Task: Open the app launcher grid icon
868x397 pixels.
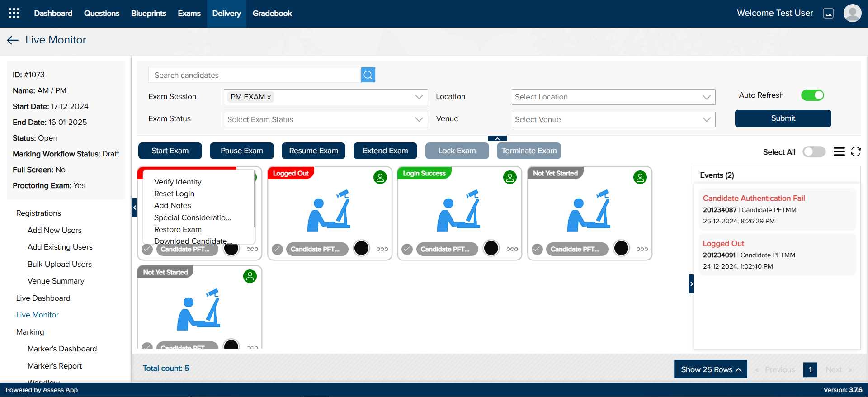Action: [14, 13]
